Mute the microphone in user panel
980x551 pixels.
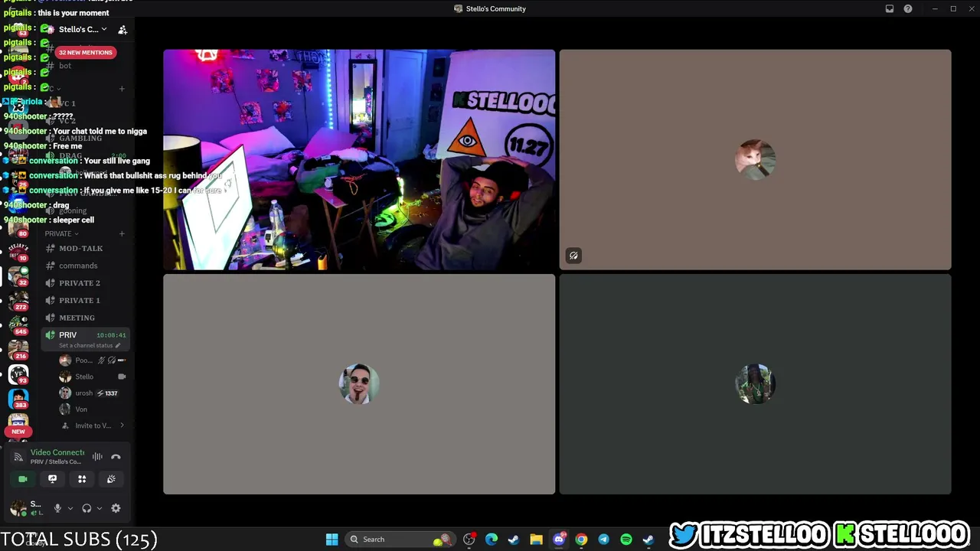(x=57, y=508)
